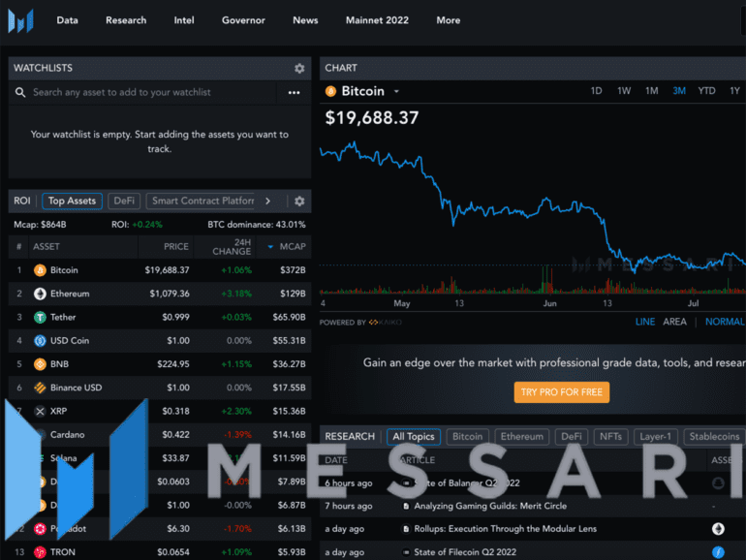The width and height of the screenshot is (746, 560).
Task: Toggle NORMAL chart scale
Action: (x=725, y=322)
